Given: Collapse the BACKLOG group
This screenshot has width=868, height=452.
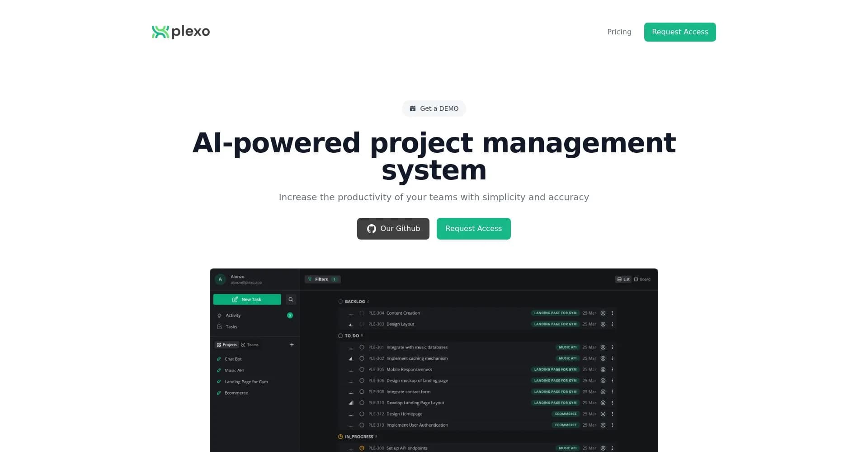Looking at the screenshot, I should (x=354, y=301).
